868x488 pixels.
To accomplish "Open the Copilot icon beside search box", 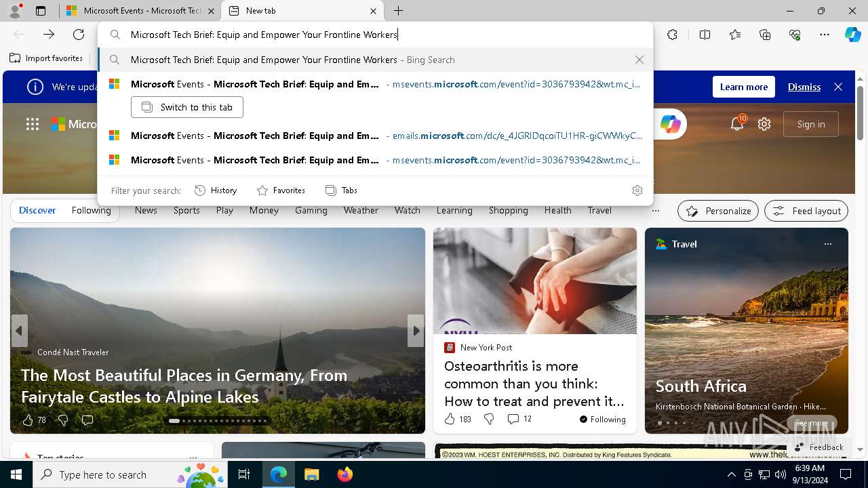I will tap(670, 124).
